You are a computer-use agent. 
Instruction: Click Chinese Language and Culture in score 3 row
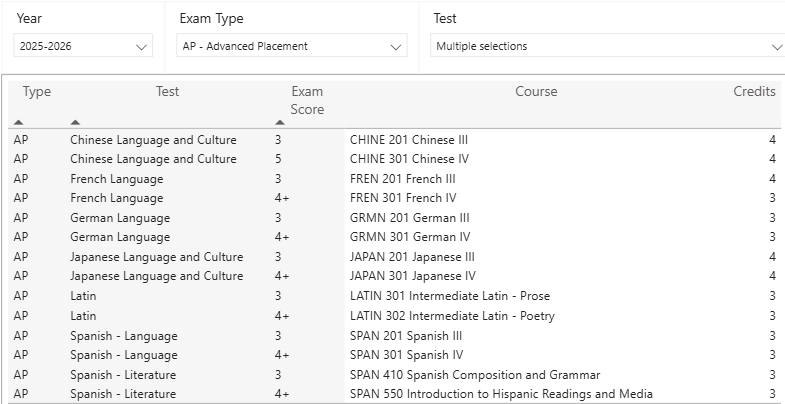click(x=153, y=140)
